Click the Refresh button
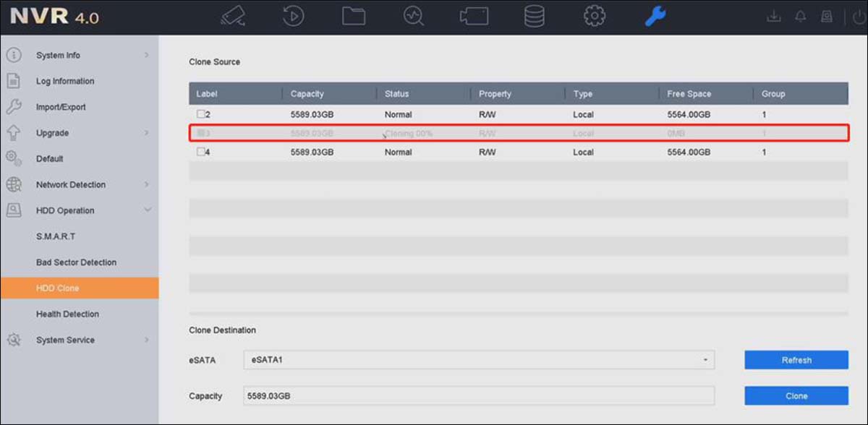The image size is (868, 425). click(796, 359)
